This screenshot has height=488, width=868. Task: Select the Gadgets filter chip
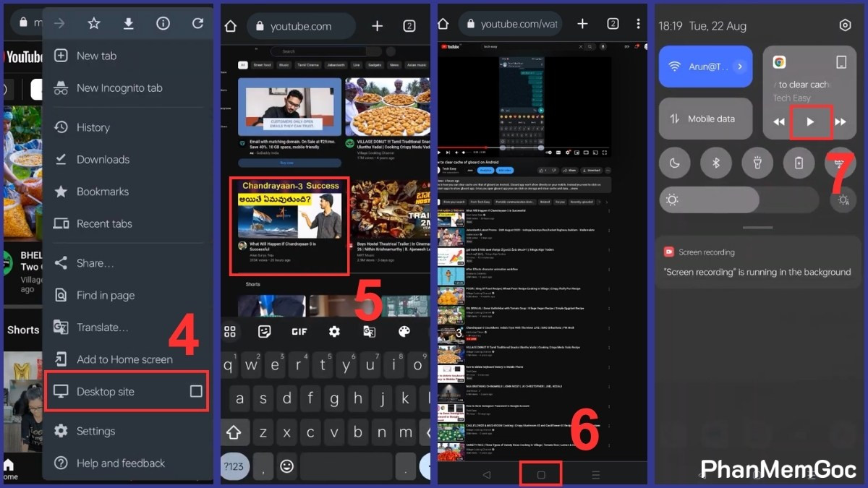click(x=374, y=65)
